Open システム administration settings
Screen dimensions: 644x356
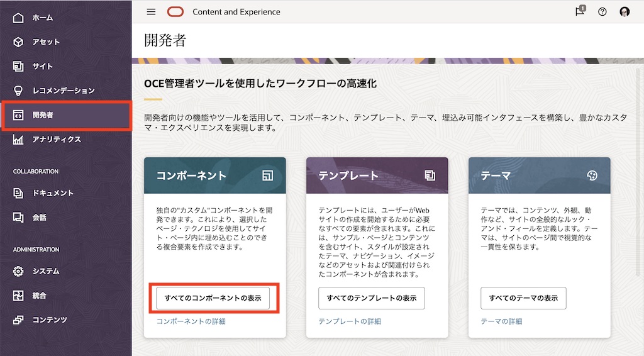[46, 271]
